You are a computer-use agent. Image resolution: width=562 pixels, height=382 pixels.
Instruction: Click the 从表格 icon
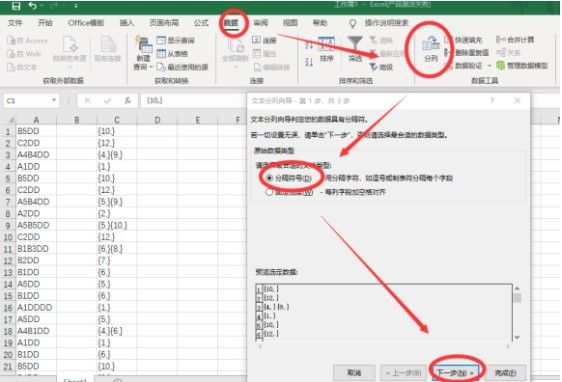161,54
